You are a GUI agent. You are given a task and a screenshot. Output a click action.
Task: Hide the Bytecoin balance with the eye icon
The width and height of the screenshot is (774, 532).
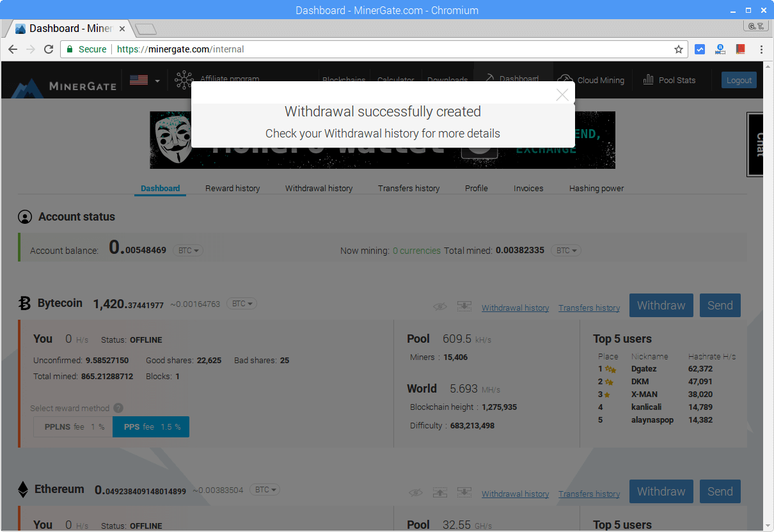click(x=440, y=306)
